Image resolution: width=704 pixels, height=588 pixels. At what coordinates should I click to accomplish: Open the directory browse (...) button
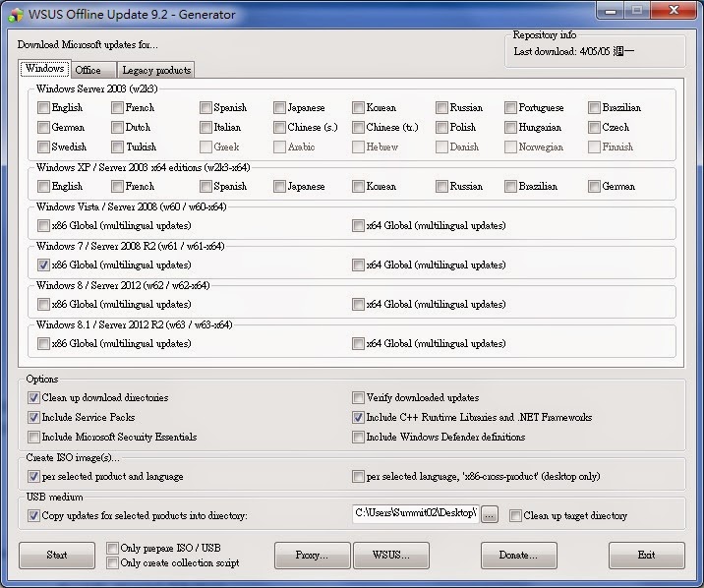490,515
